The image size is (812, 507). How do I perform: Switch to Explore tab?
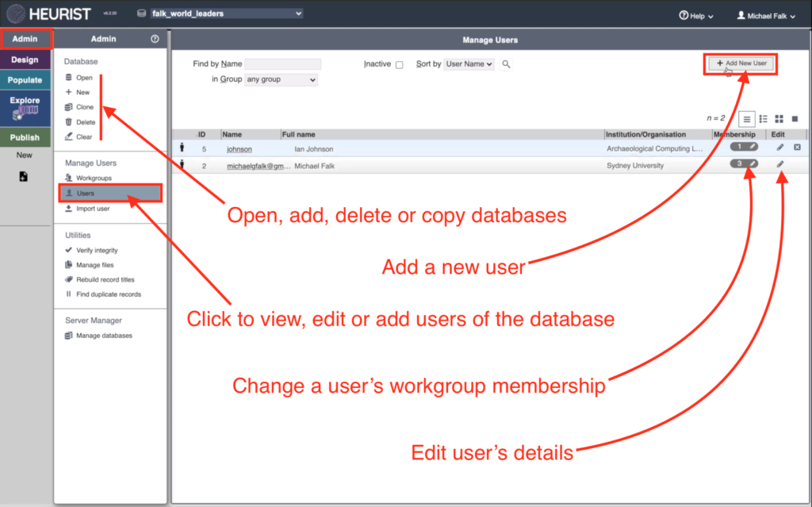25,108
